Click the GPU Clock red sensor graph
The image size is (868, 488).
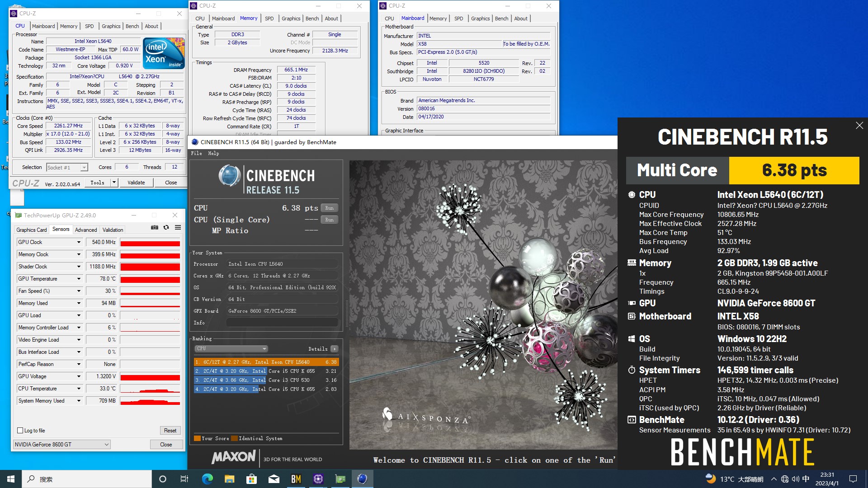(x=150, y=242)
